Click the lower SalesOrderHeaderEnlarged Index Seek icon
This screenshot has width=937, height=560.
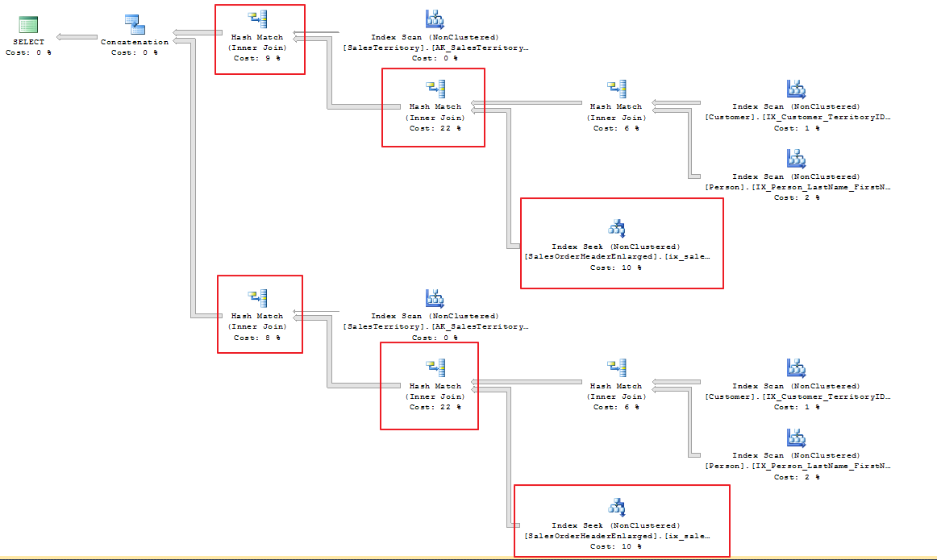(616, 508)
